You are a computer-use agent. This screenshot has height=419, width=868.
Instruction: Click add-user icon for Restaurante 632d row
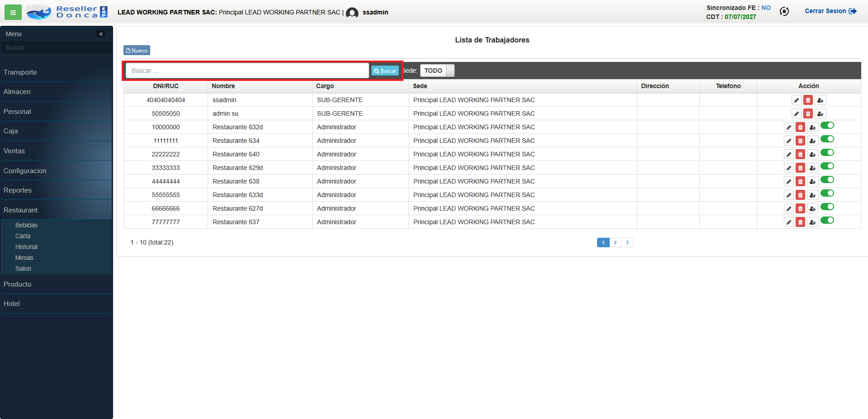(812, 127)
